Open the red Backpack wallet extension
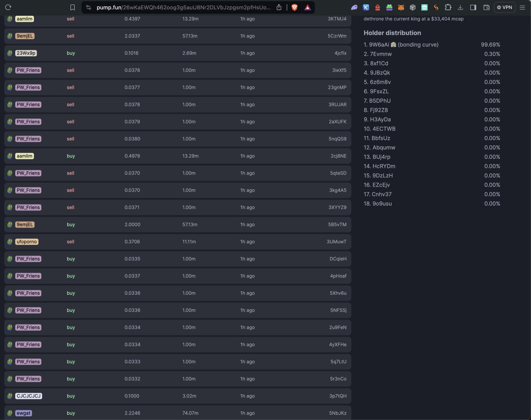The image size is (531, 420). 377,7
